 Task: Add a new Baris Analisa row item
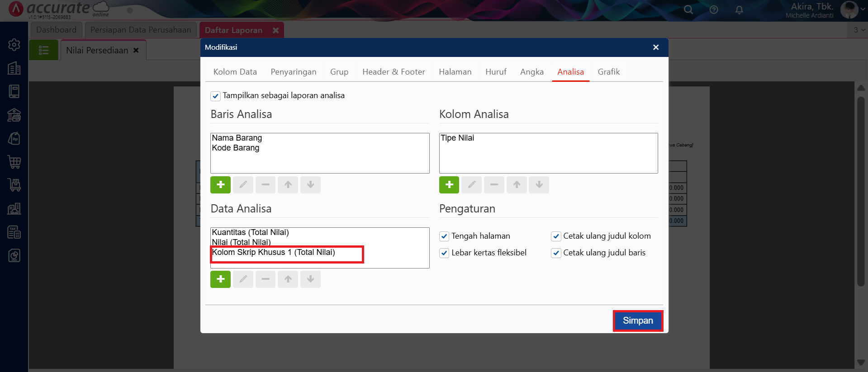[x=220, y=185]
